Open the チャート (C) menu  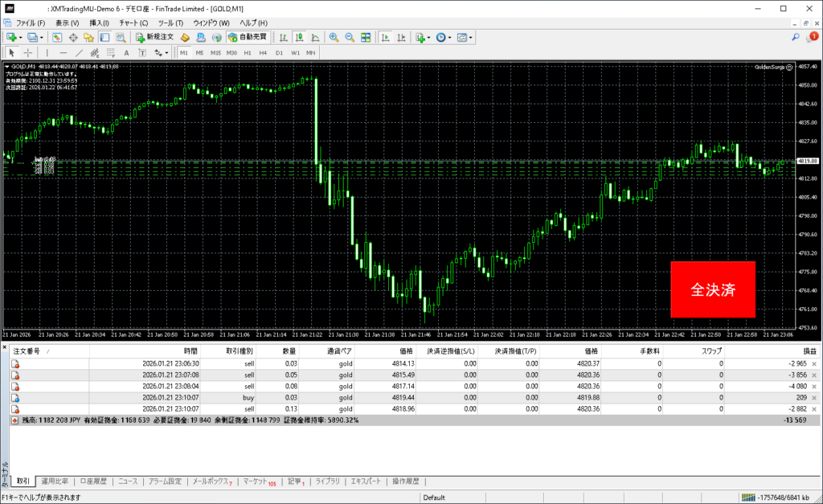point(133,23)
